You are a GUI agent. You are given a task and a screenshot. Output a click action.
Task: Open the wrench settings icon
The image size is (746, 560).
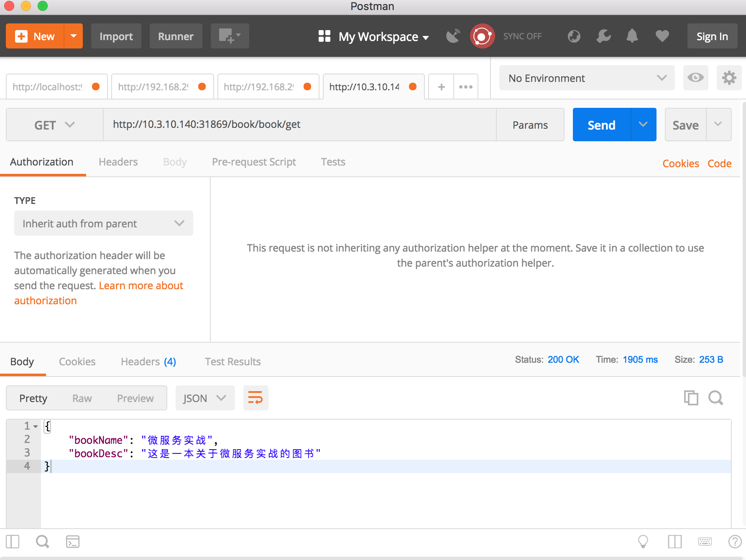click(603, 36)
